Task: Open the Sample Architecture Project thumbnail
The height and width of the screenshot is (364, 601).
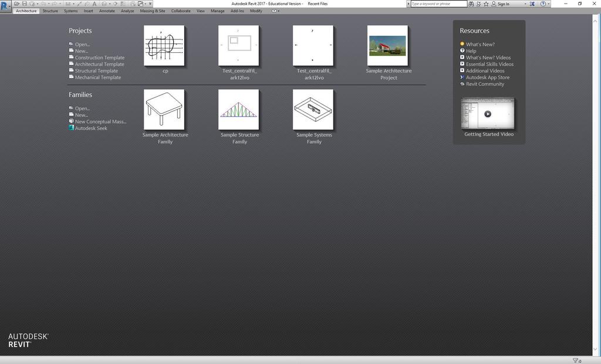Action: click(x=387, y=46)
